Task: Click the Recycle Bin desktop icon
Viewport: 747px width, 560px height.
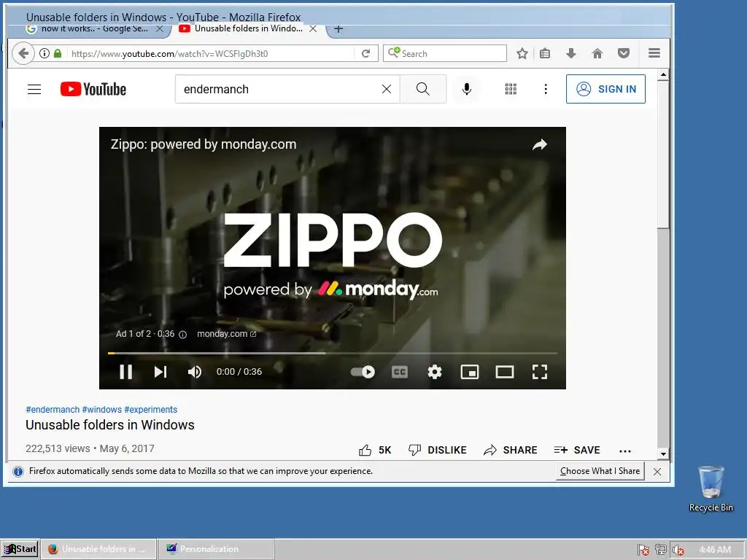Action: click(711, 489)
